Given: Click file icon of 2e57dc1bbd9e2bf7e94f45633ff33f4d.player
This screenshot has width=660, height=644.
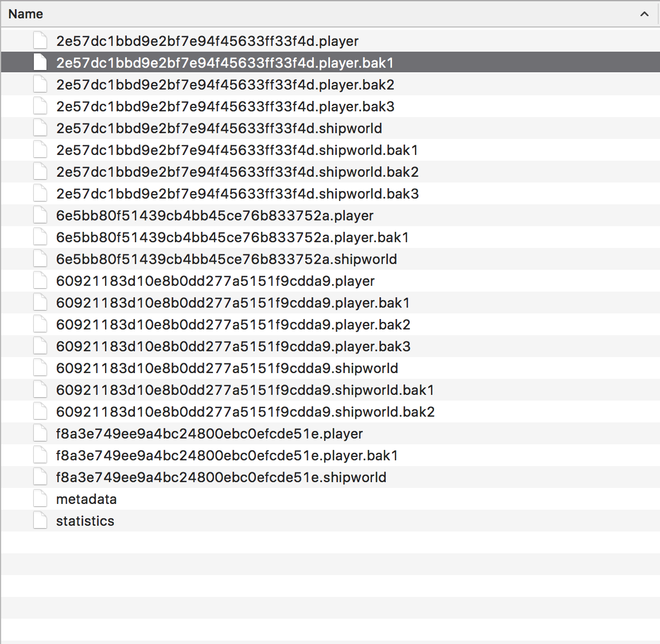Looking at the screenshot, I should pyautogui.click(x=40, y=41).
